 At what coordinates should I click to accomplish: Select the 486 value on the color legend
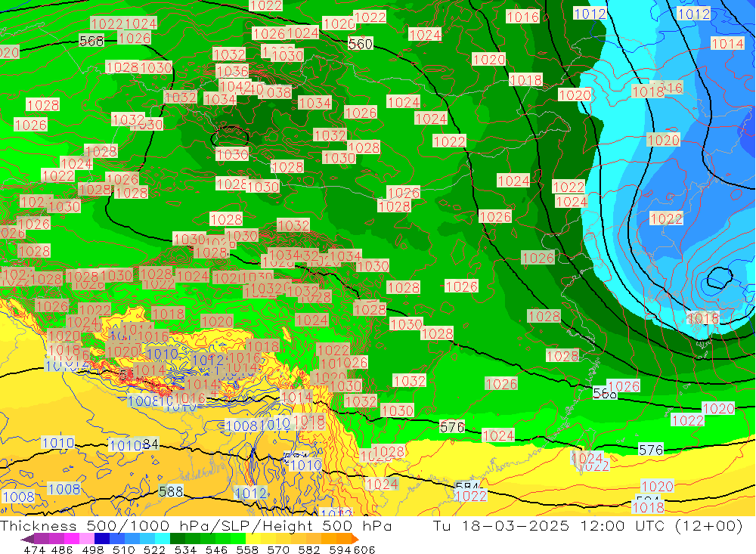tap(62, 549)
